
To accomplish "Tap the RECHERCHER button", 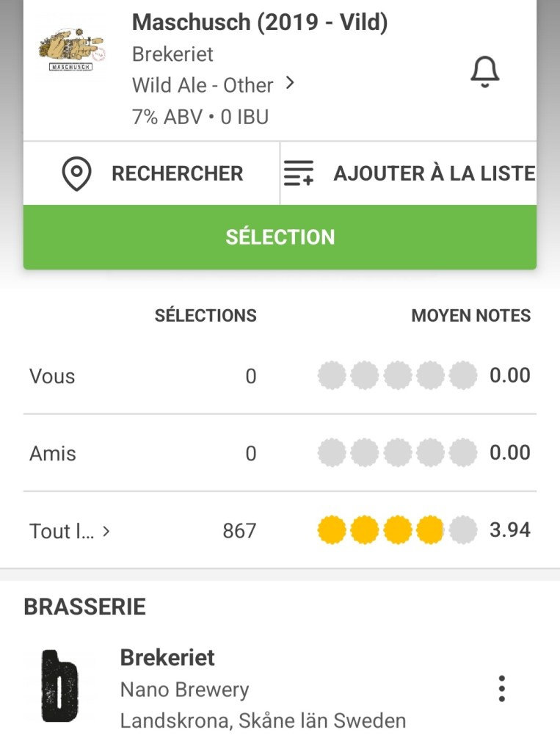I will (177, 174).
